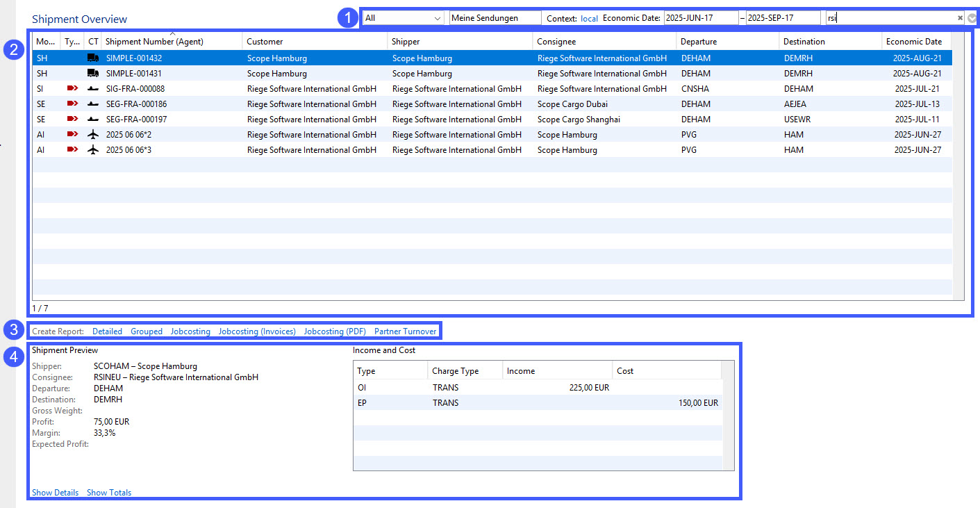Click the Show Details link

[55, 493]
